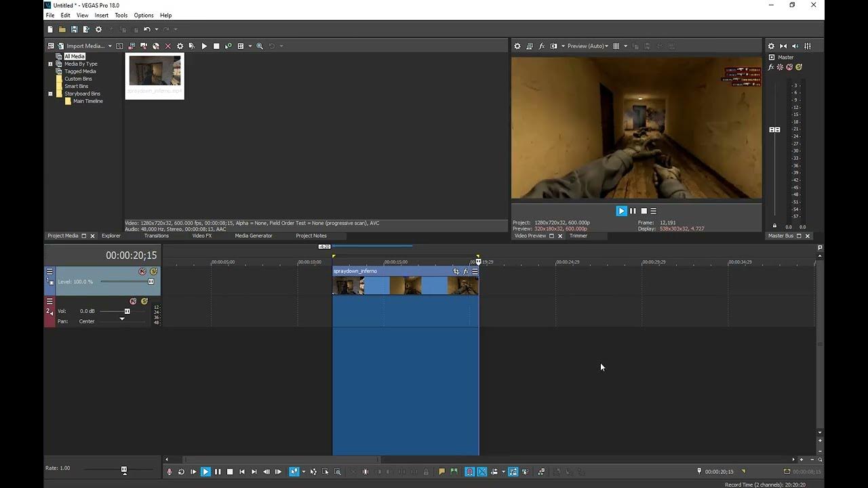Toggle Master bus solo icon
The width and height of the screenshot is (868, 488).
[799, 67]
